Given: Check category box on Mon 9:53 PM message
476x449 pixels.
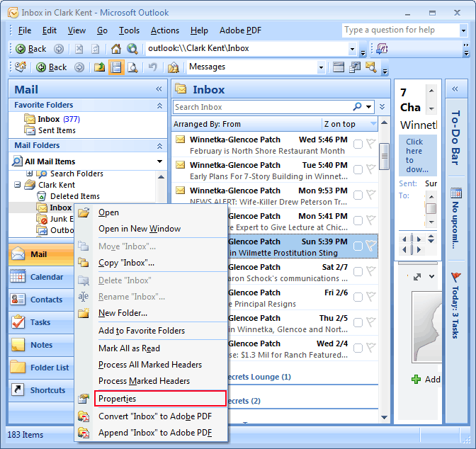Looking at the screenshot, I should (x=358, y=195).
